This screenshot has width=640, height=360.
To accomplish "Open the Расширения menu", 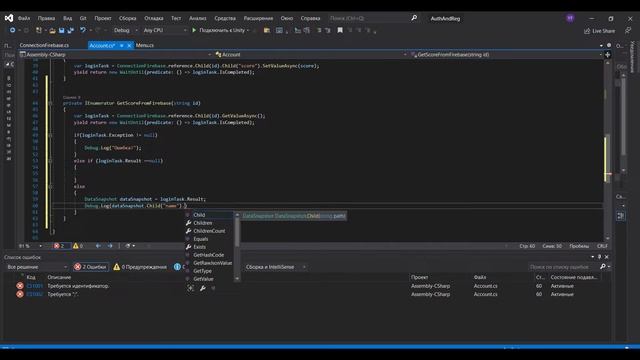I will click(258, 18).
